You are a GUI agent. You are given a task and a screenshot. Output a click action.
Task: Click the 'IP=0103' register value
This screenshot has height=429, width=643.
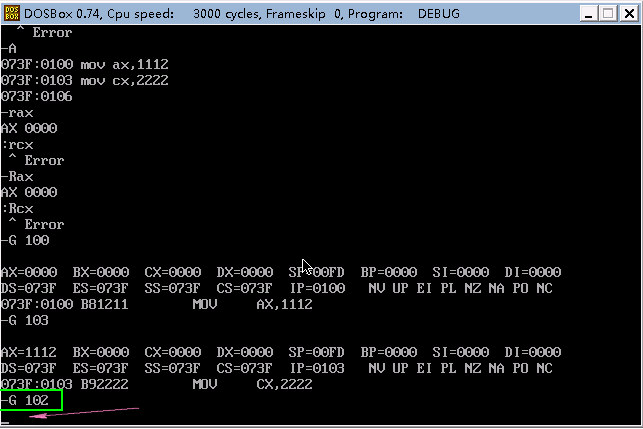click(x=317, y=368)
